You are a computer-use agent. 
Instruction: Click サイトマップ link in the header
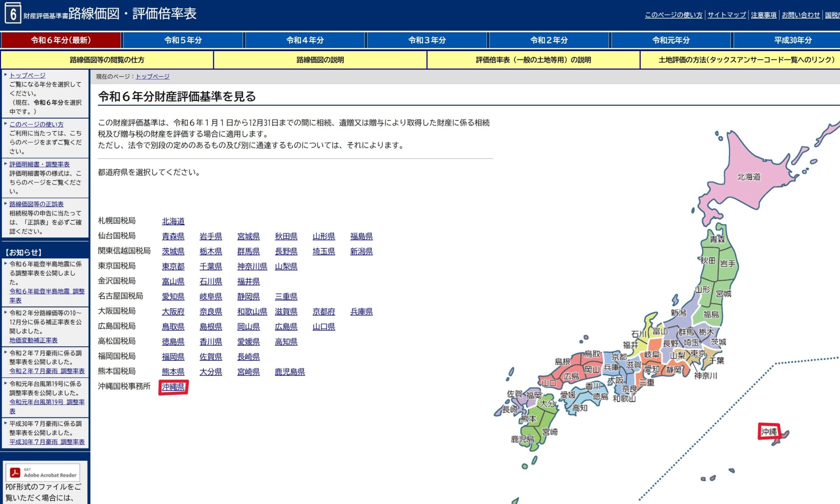tap(726, 15)
